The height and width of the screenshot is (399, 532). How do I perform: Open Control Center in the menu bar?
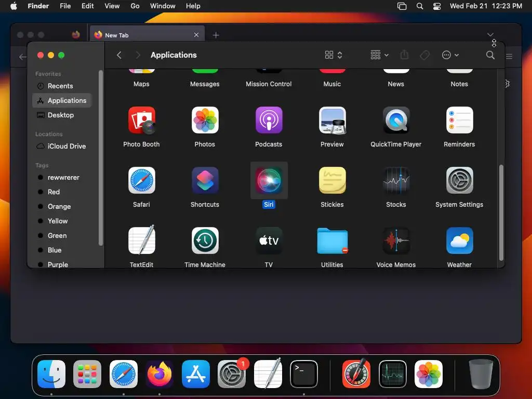pyautogui.click(x=437, y=6)
